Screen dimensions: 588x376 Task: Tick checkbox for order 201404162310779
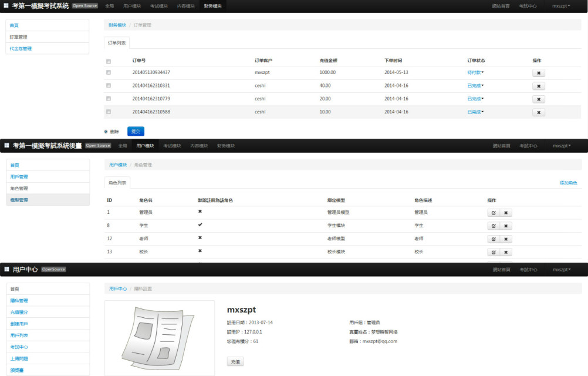pyautogui.click(x=109, y=99)
